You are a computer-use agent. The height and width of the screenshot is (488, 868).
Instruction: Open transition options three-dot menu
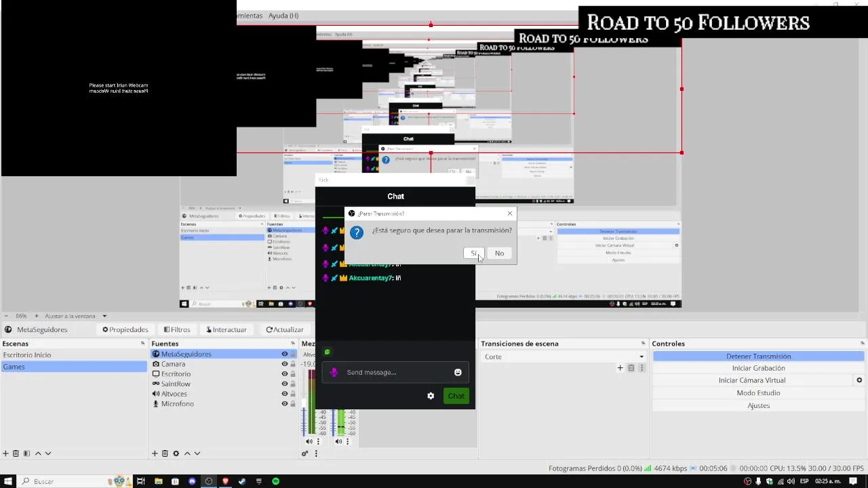point(642,368)
